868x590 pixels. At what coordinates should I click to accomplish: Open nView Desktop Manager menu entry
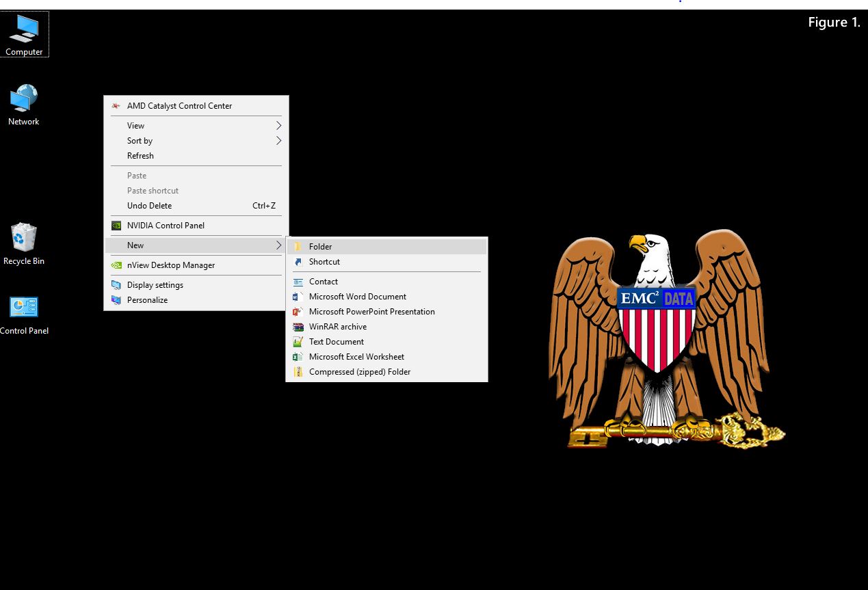pyautogui.click(x=196, y=265)
